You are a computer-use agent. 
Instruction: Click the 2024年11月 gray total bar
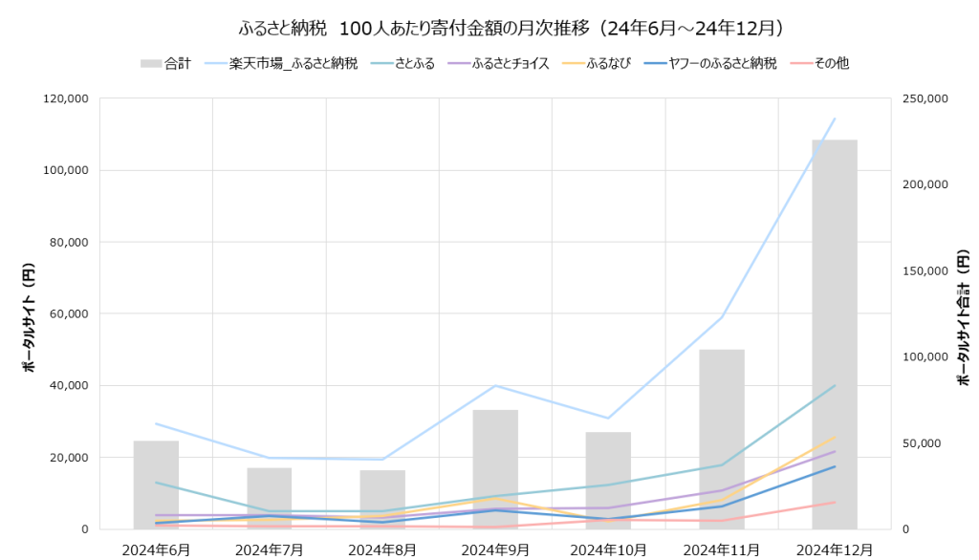[722, 440]
